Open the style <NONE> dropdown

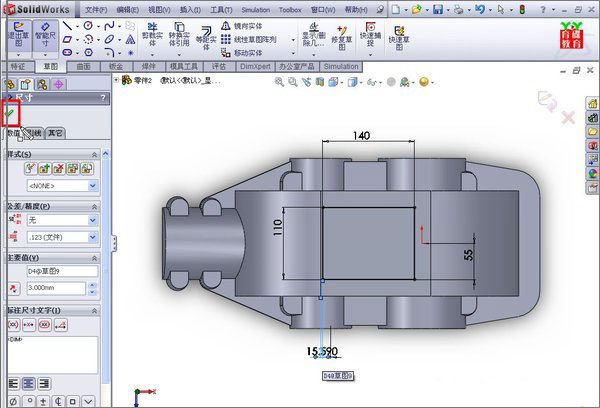pos(92,186)
